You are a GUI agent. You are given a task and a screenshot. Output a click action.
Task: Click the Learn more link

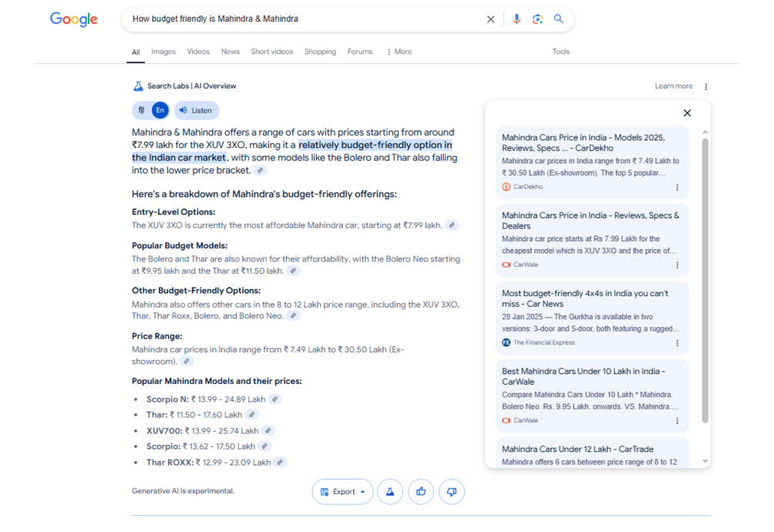tap(673, 86)
